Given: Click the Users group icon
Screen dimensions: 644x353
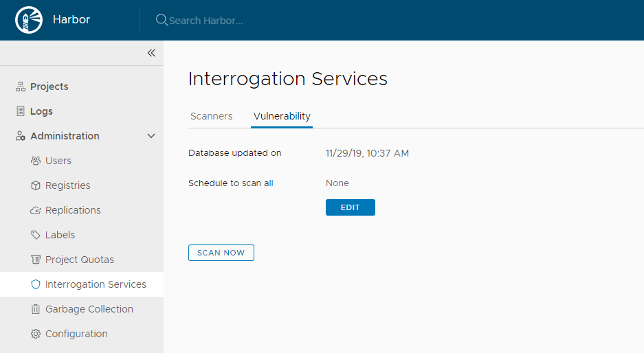Looking at the screenshot, I should (36, 161).
